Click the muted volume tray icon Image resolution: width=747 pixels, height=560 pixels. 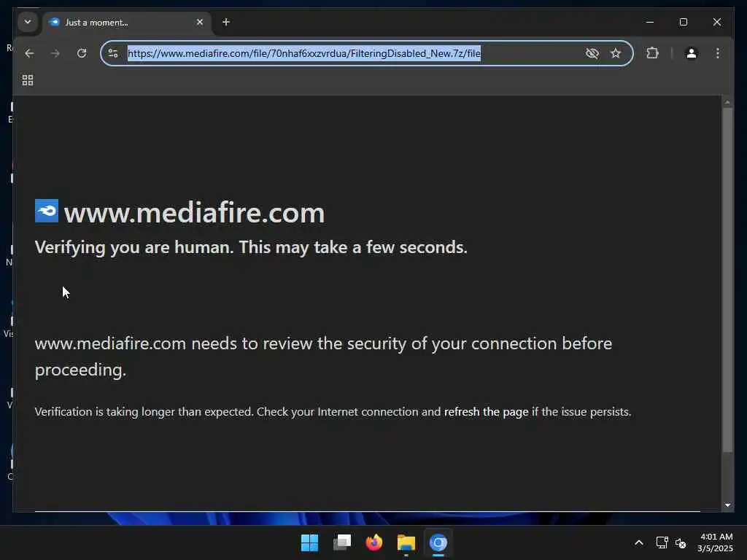[681, 542]
